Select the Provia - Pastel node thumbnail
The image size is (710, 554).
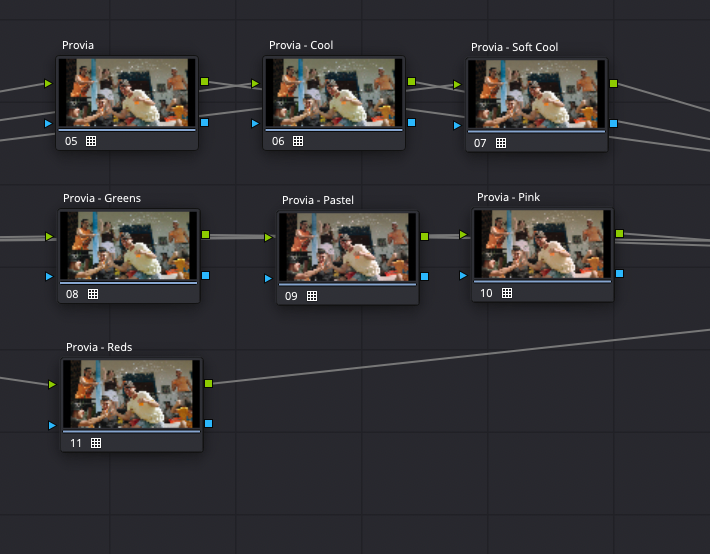coord(347,246)
